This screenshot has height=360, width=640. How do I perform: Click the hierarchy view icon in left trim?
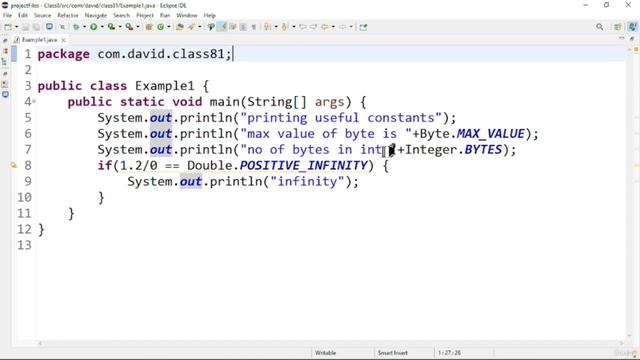point(5,62)
